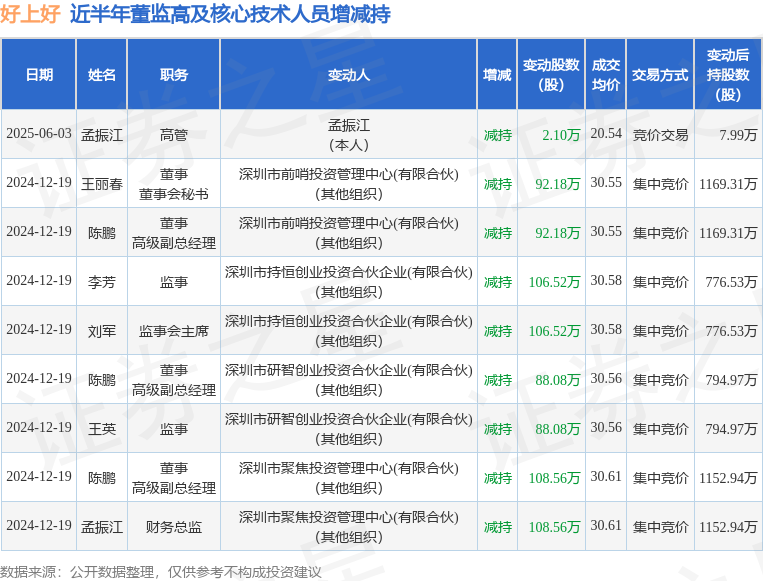The image size is (763, 581).
Task: Click the 竞价交易 cell
Action: [660, 135]
